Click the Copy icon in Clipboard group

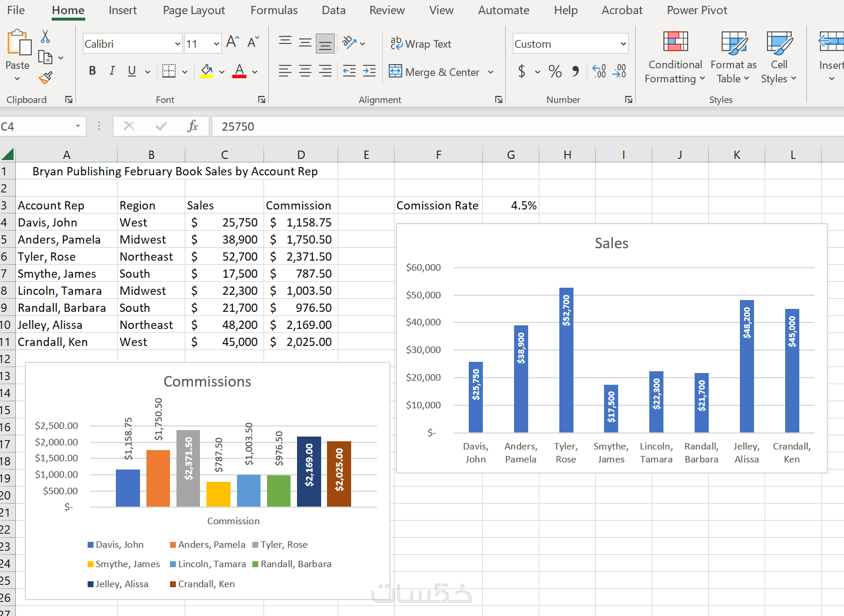(x=45, y=57)
